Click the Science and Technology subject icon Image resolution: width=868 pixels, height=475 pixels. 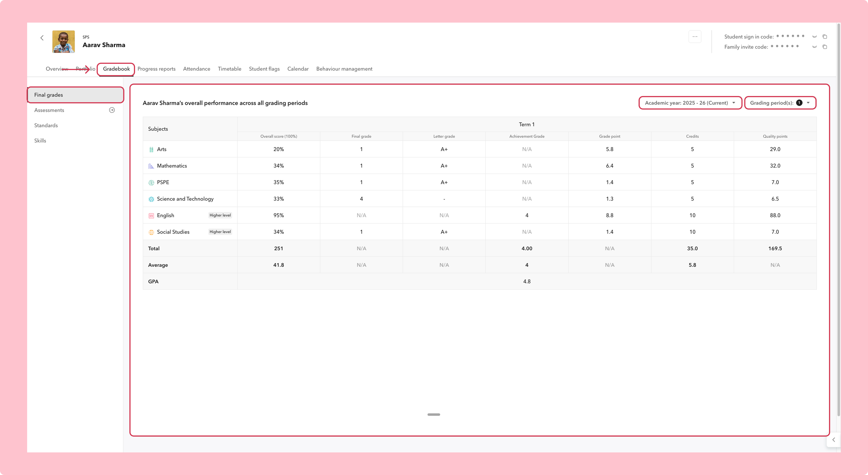pos(151,199)
